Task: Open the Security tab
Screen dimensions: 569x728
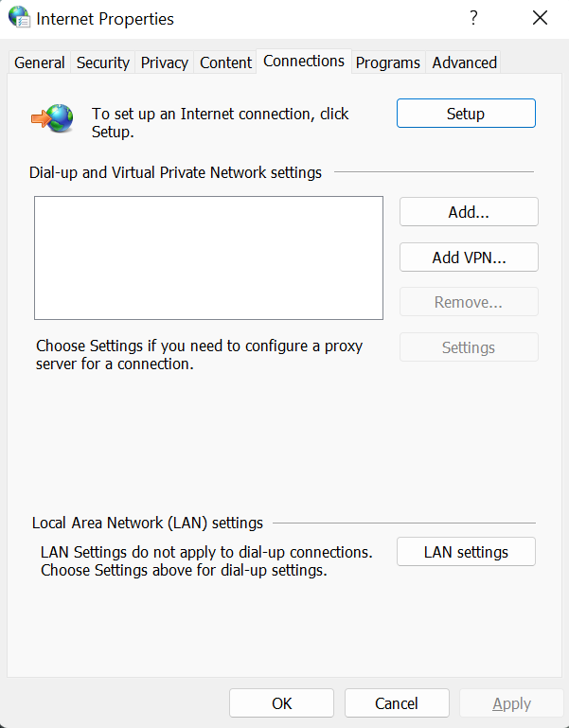Action: 102,62
